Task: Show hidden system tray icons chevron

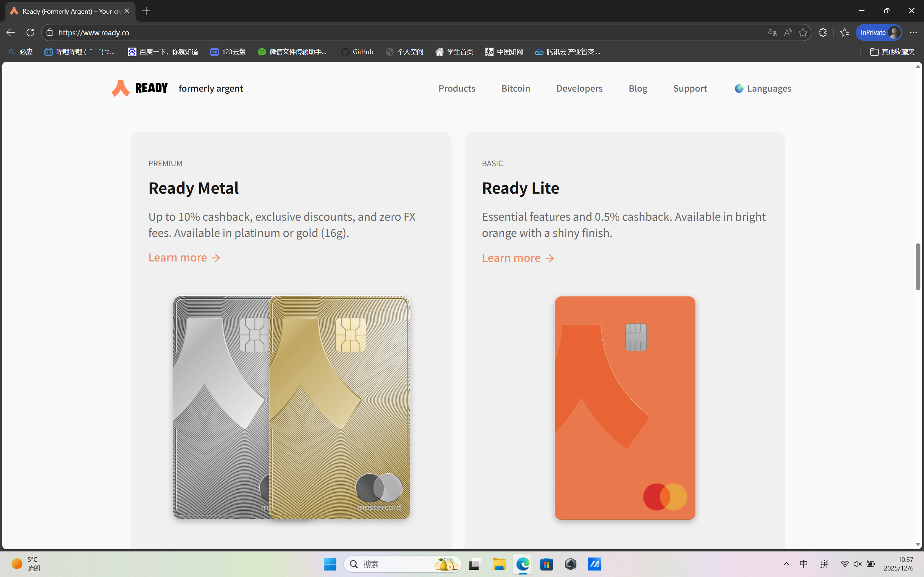Action: coord(786,564)
